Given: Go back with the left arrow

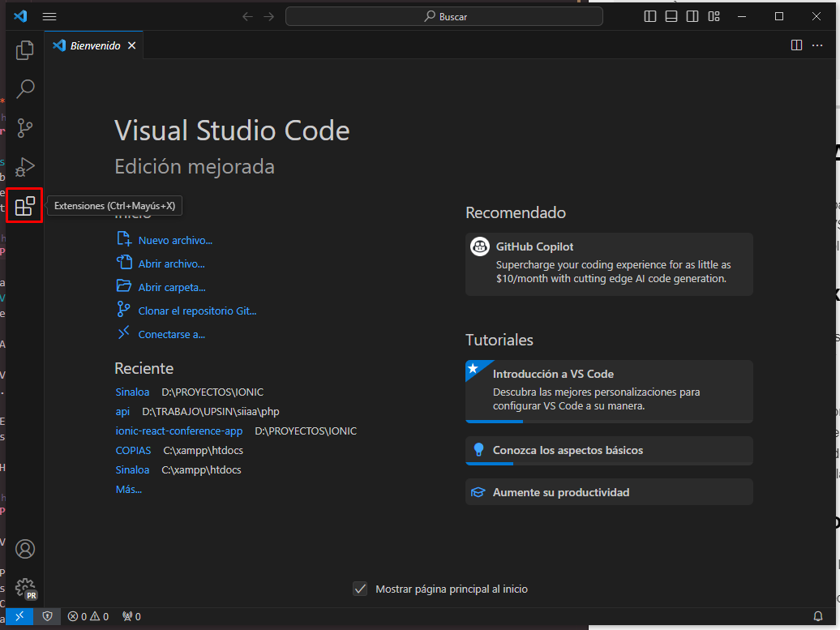Looking at the screenshot, I should coord(247,16).
